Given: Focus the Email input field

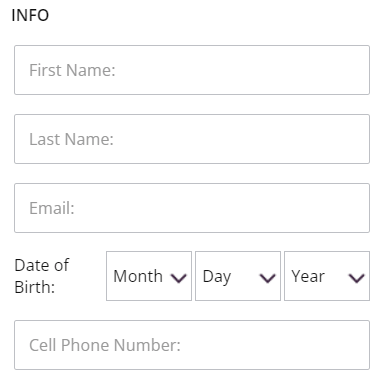Looking at the screenshot, I should pyautogui.click(x=192, y=208).
